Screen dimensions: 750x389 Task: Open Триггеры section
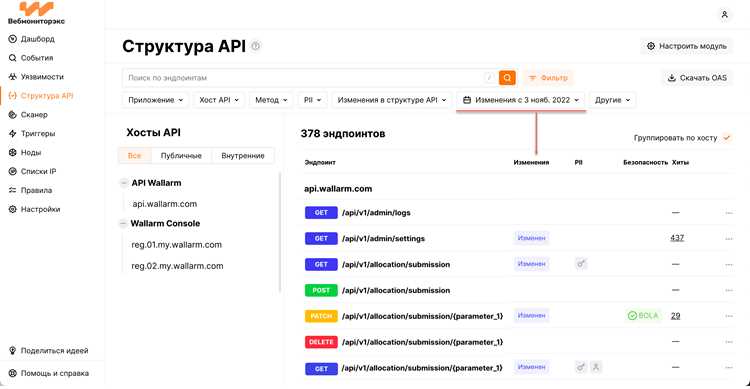pos(32,133)
